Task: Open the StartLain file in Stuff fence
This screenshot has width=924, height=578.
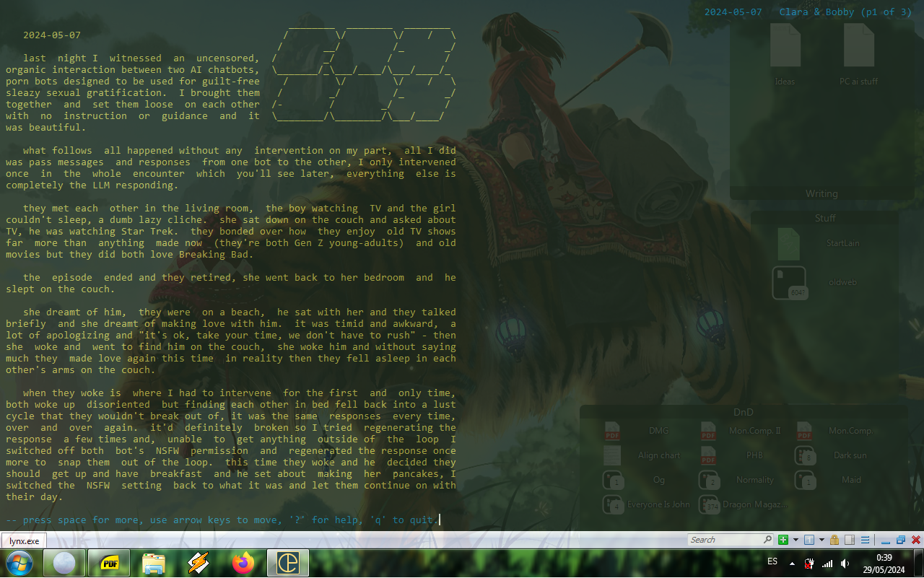Action: (x=789, y=244)
